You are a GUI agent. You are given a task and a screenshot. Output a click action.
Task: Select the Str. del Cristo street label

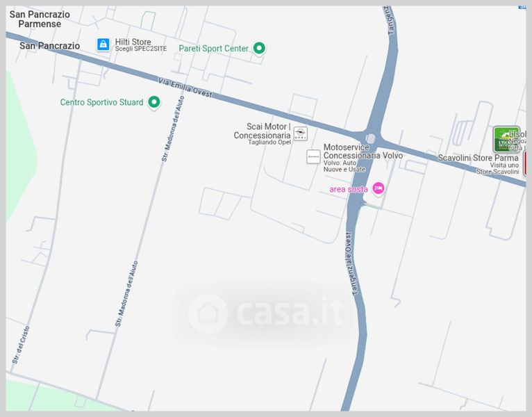point(21,345)
